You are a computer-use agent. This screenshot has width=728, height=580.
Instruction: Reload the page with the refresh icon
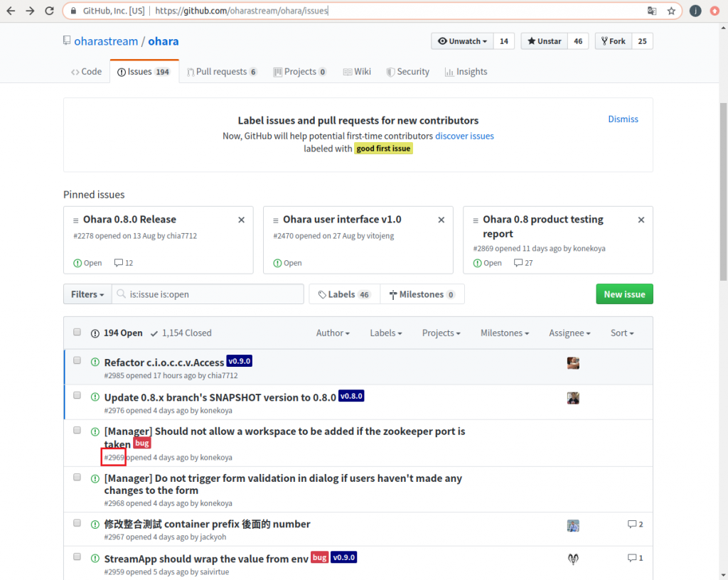pos(49,11)
